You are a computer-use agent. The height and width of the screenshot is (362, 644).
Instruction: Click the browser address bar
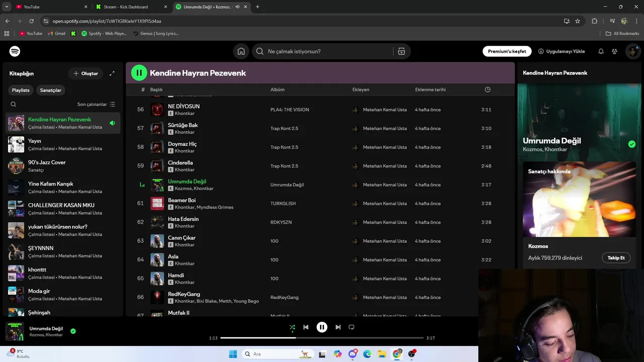302,21
